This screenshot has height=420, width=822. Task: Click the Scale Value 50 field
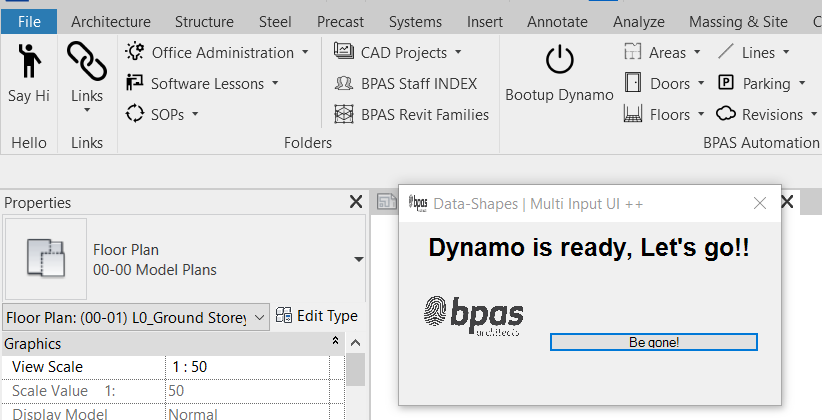[247, 391]
